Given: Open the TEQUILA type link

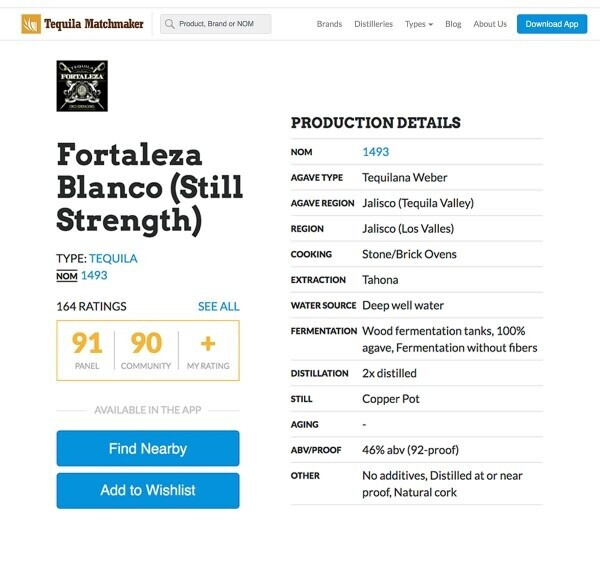Looking at the screenshot, I should (x=113, y=258).
